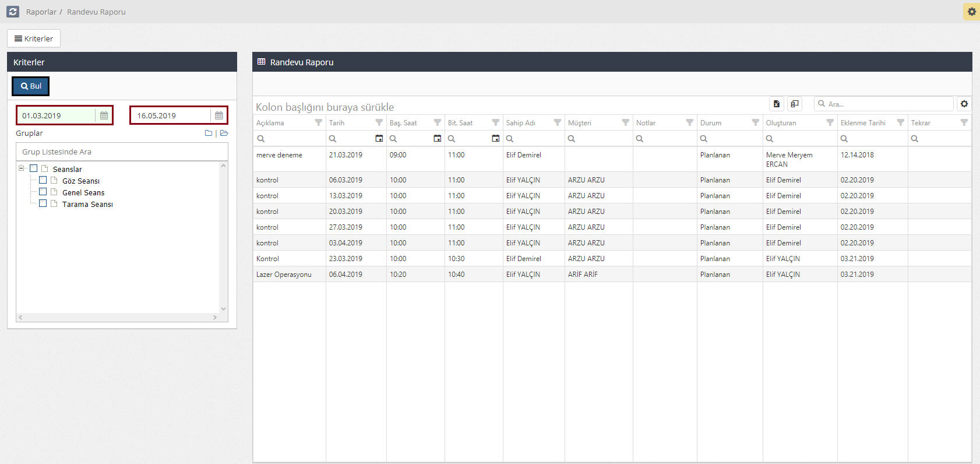The height and width of the screenshot is (464, 980).
Task: Collapse the Seanslar tree node
Action: (x=22, y=168)
